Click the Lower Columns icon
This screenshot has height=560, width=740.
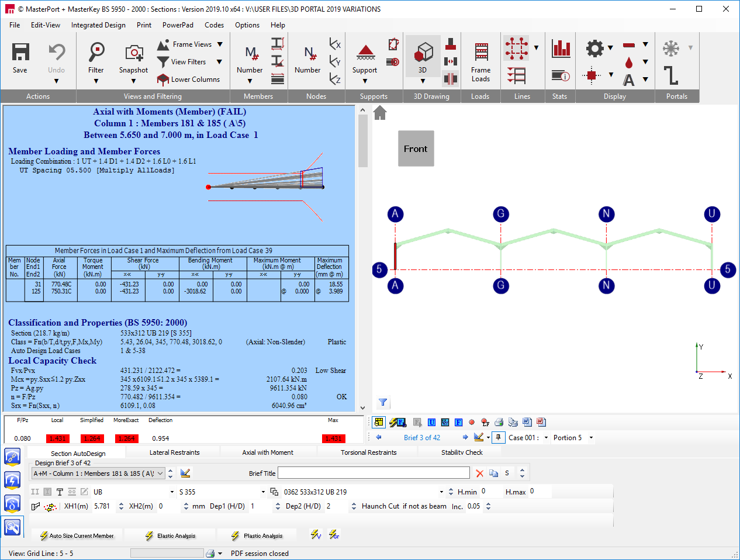(x=163, y=79)
